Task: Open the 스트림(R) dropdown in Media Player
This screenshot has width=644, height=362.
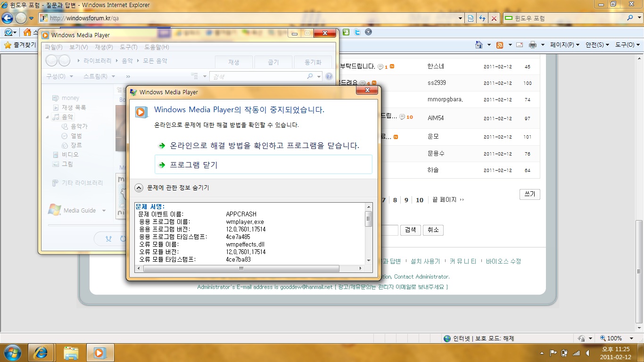Action: (100, 76)
